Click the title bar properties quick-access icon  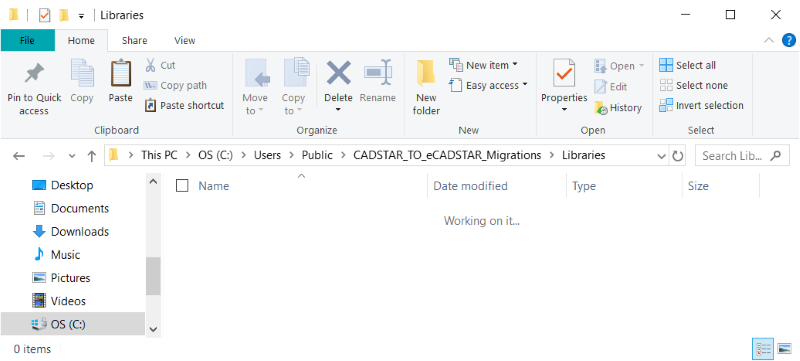tap(45, 15)
